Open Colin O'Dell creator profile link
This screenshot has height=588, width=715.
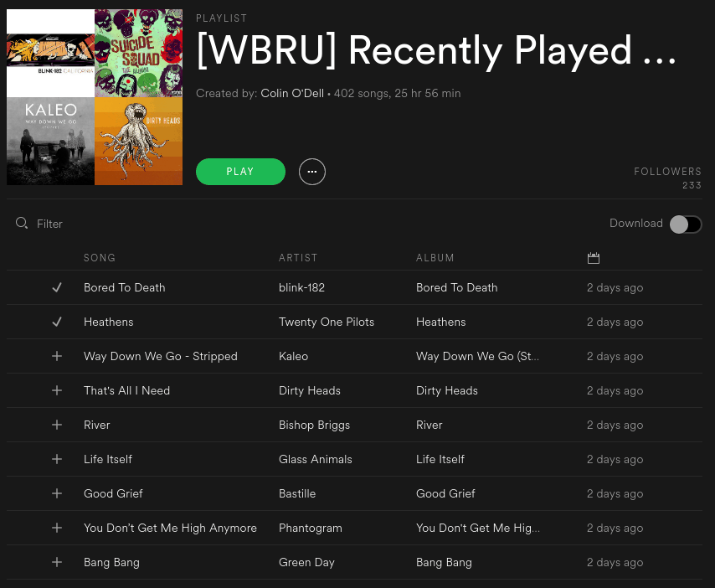tap(292, 93)
